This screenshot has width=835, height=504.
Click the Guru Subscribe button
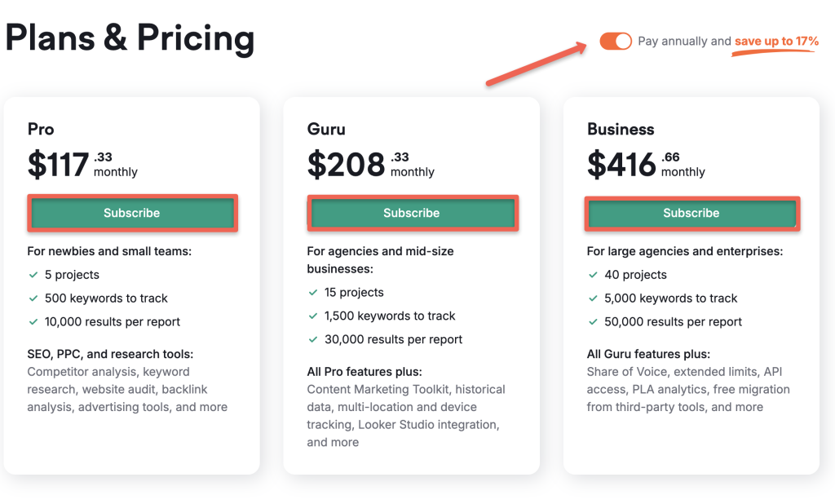412,213
